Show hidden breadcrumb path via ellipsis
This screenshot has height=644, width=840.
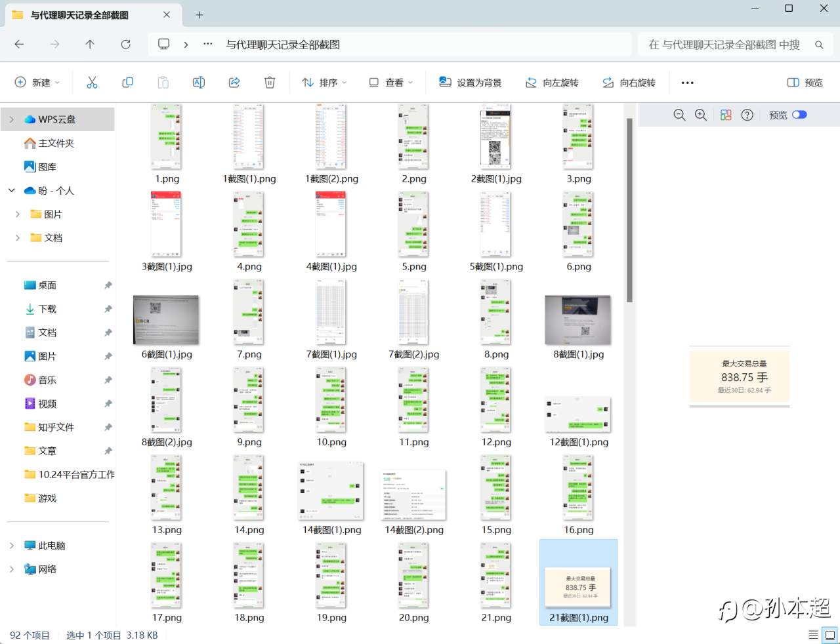click(x=208, y=44)
